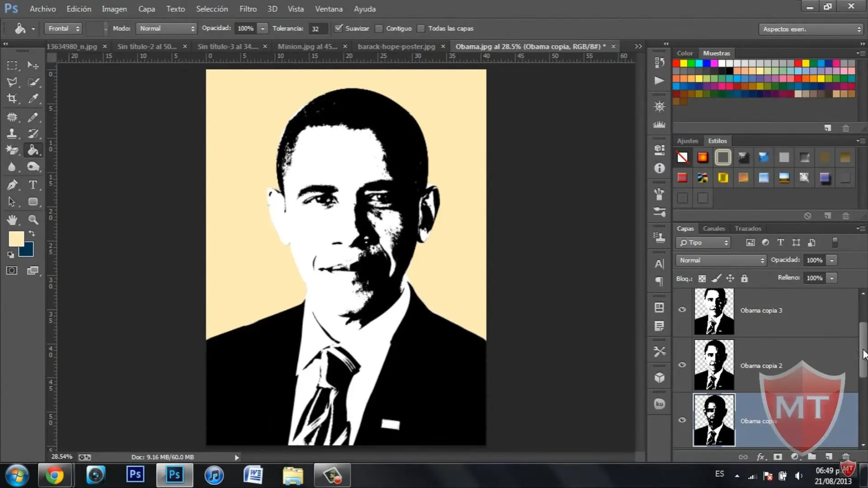Create a new layer in Layers panel
Screen dimensions: 868x488
coord(829,457)
